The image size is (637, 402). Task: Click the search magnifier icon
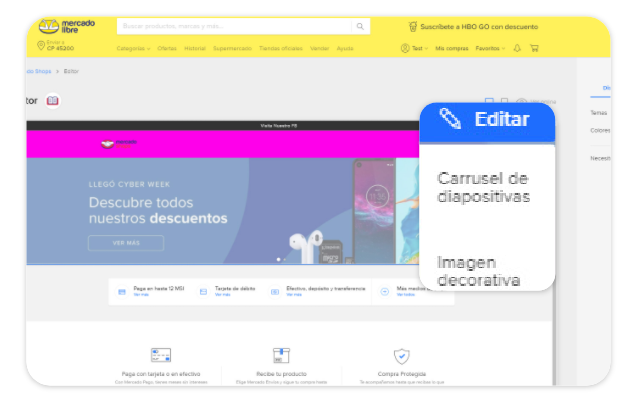360,26
